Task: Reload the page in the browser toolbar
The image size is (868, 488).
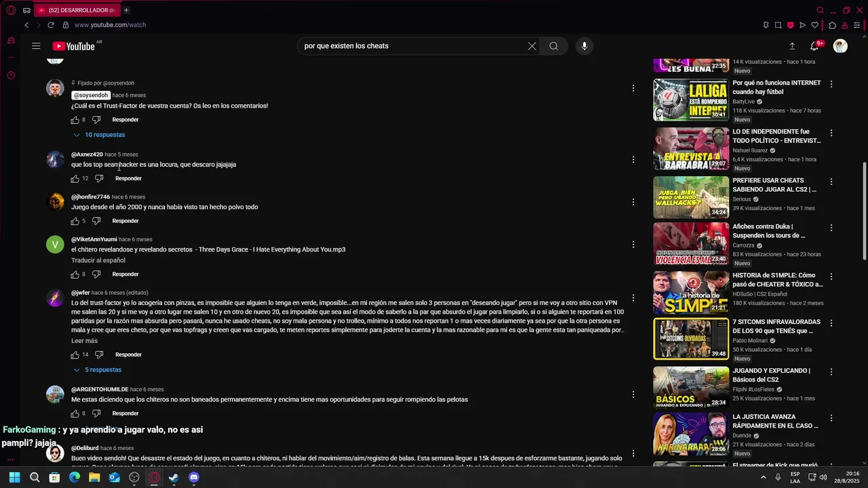Action: click(51, 25)
